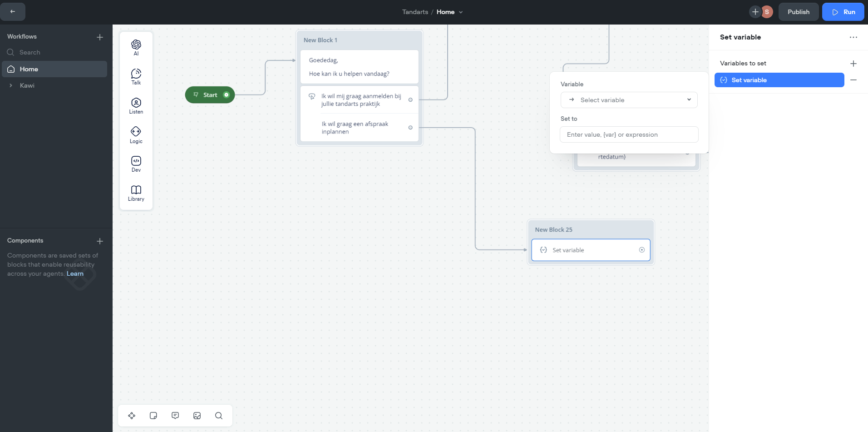Open the Select variable dropdown
The image size is (868, 432).
tap(629, 100)
